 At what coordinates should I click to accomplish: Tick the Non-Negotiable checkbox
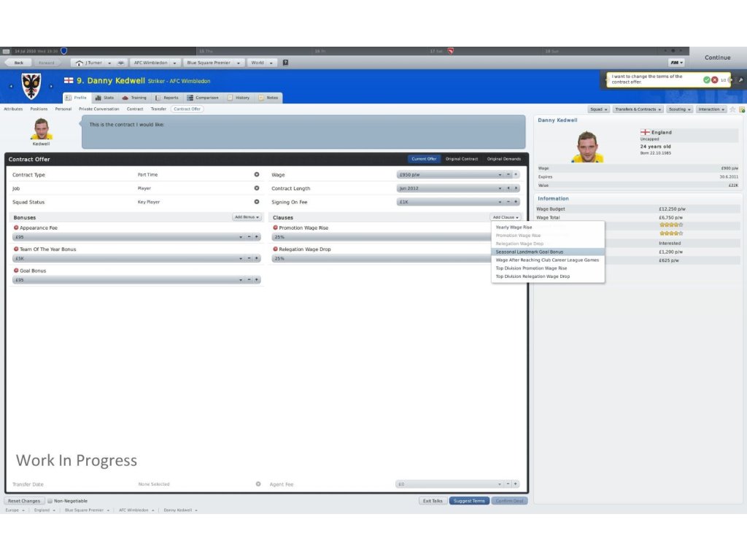pos(50,501)
